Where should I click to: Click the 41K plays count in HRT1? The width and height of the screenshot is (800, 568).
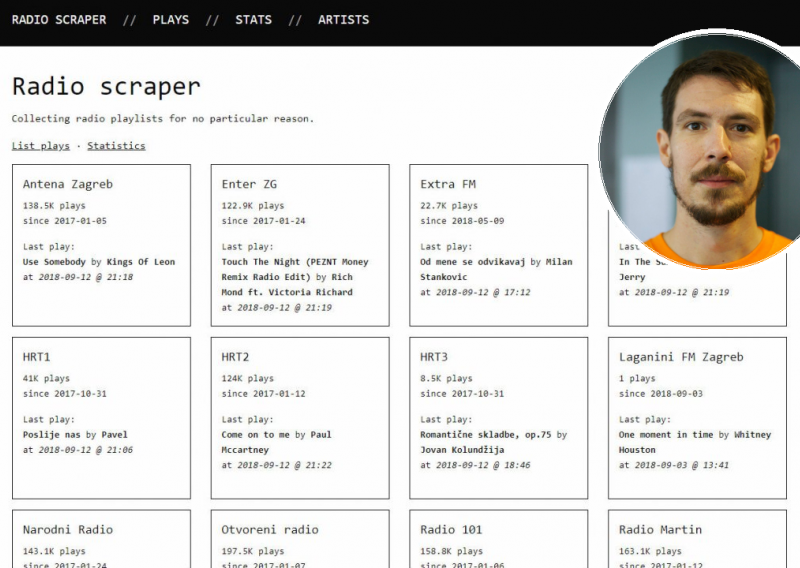tap(46, 379)
